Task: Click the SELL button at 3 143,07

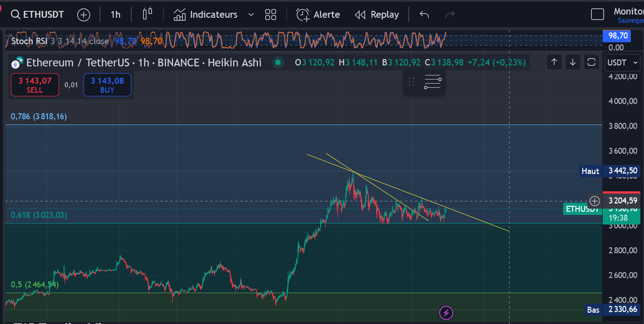Action: pyautogui.click(x=35, y=85)
